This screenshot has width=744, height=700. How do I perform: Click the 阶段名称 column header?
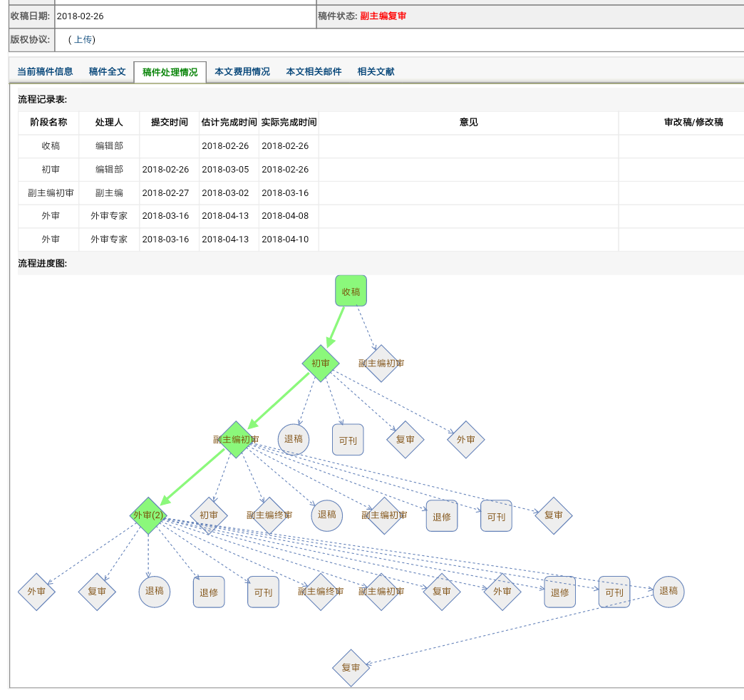pos(48,123)
